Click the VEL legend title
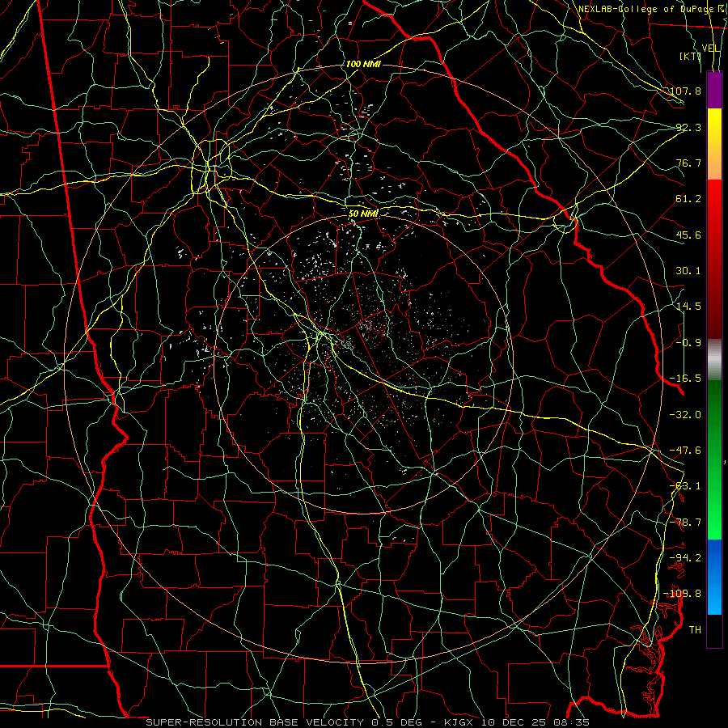728x728 pixels. pyautogui.click(x=711, y=49)
